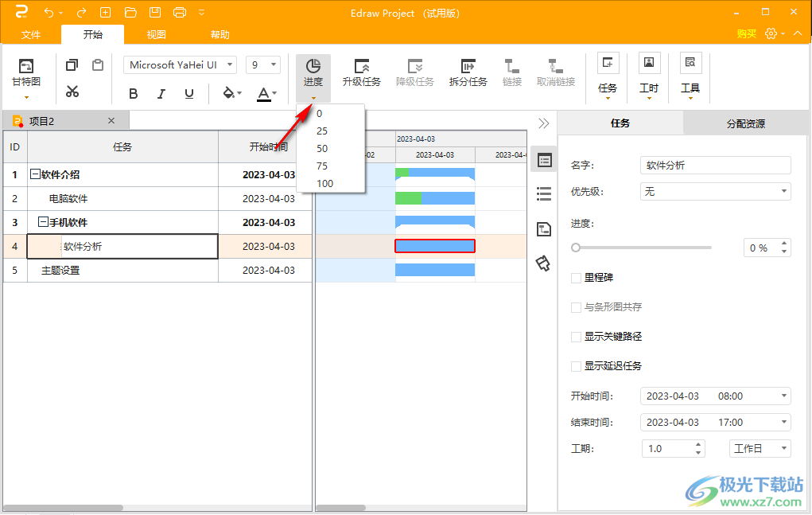Select 75 in the progress menu
Image resolution: width=812 pixels, height=515 pixels.
coord(331,166)
